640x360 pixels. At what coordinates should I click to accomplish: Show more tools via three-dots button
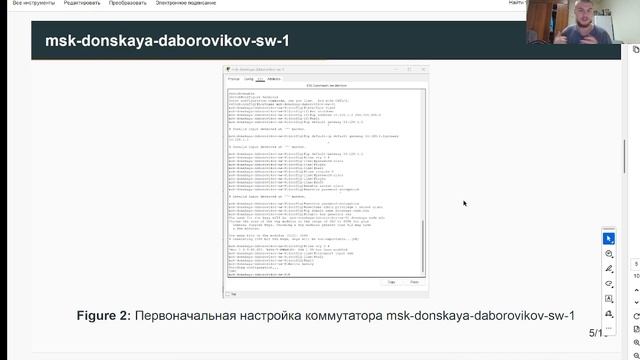coord(609,328)
